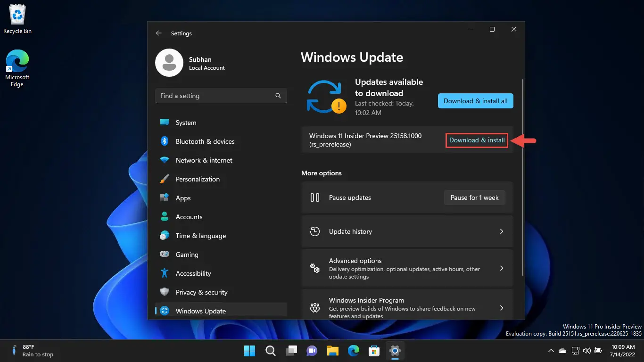This screenshot has width=644, height=362.
Task: Click the Personalization paintbrush icon
Action: pyautogui.click(x=165, y=179)
